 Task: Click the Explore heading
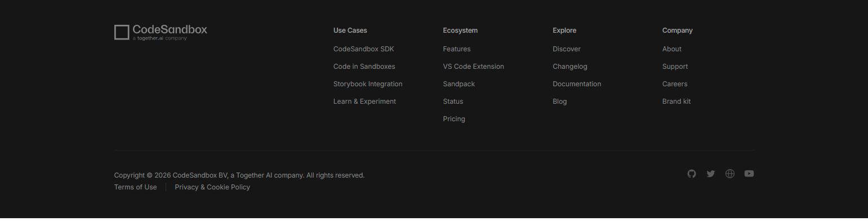[x=564, y=30]
